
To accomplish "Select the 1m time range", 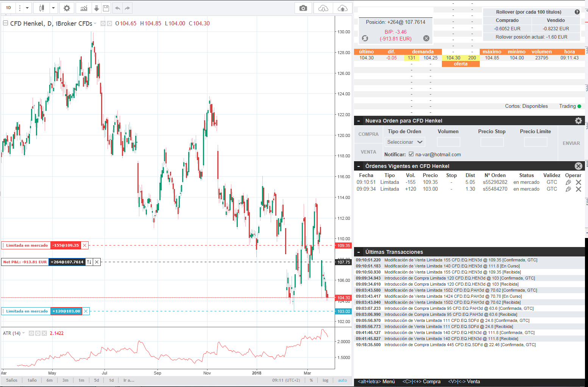I will tap(81, 380).
